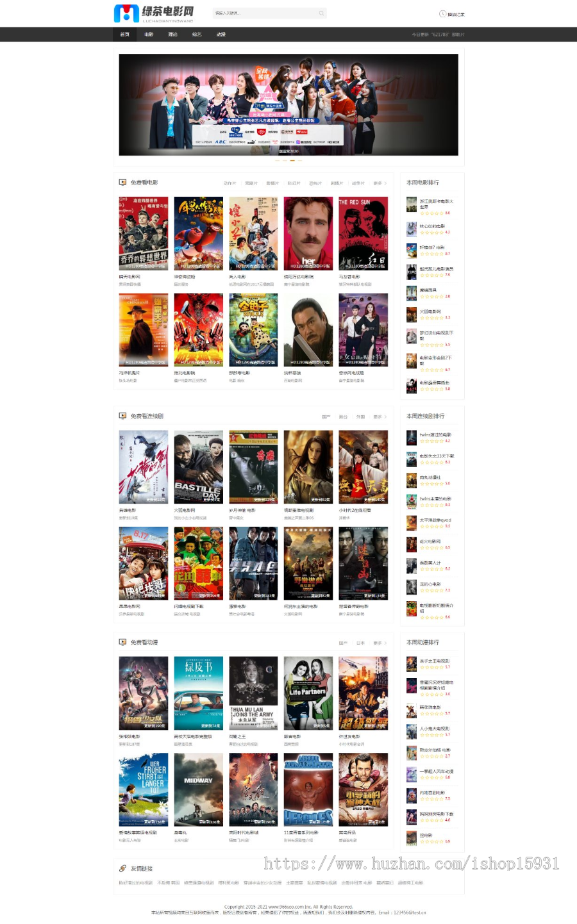Click the 免费看动漫 section video icon
This screenshot has width=577, height=924.
pos(122,642)
